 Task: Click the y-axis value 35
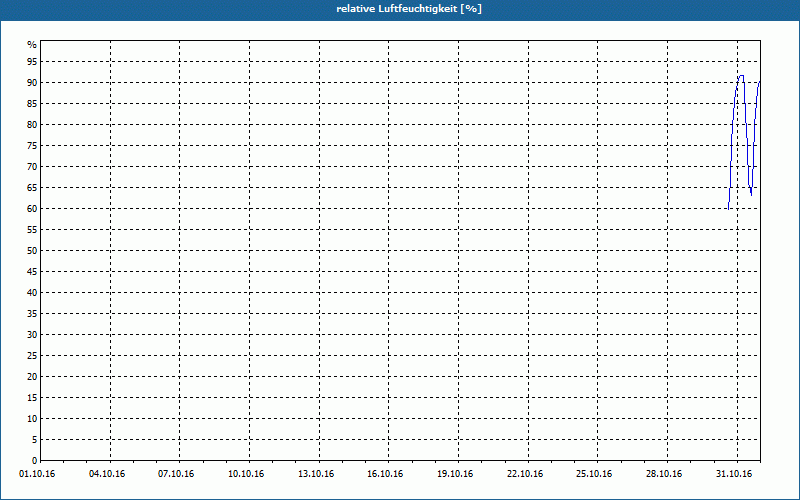pos(32,314)
